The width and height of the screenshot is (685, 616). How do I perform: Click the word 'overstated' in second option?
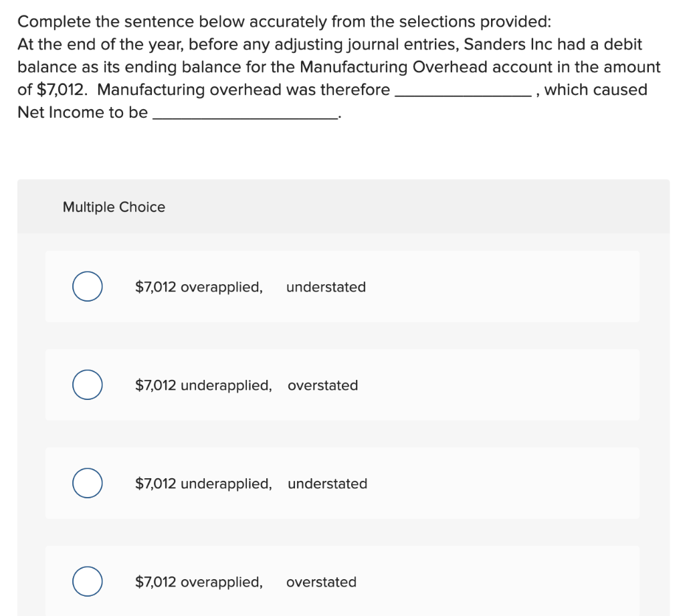(323, 385)
